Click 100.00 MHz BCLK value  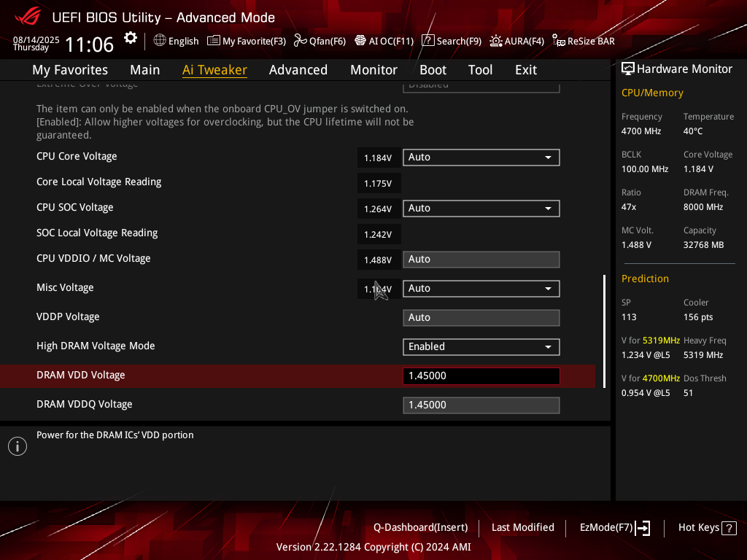[645, 169]
